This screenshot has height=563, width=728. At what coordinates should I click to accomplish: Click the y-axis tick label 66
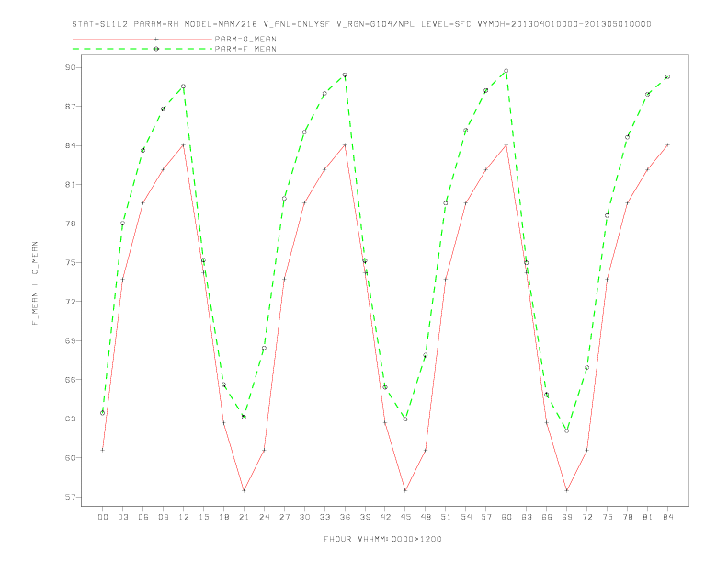point(70,380)
